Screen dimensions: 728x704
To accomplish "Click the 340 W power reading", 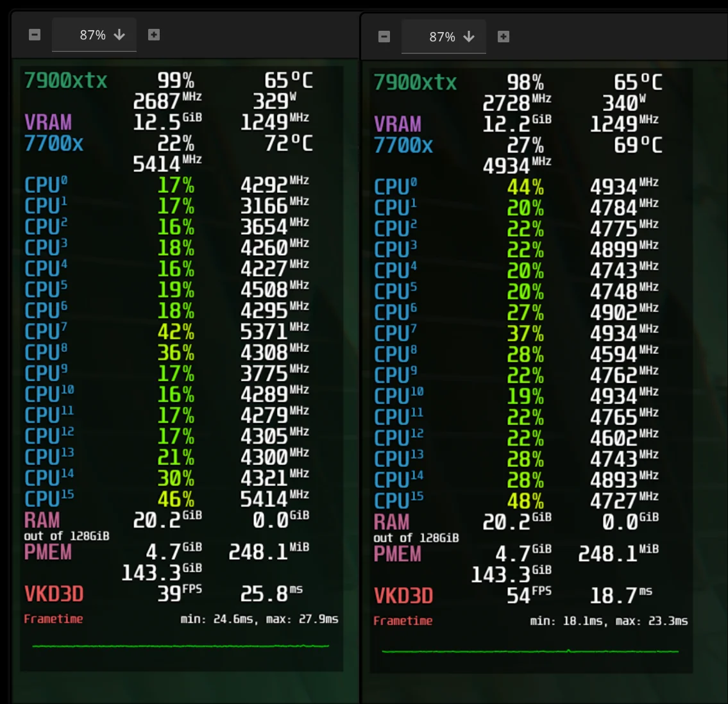I will 624,103.
